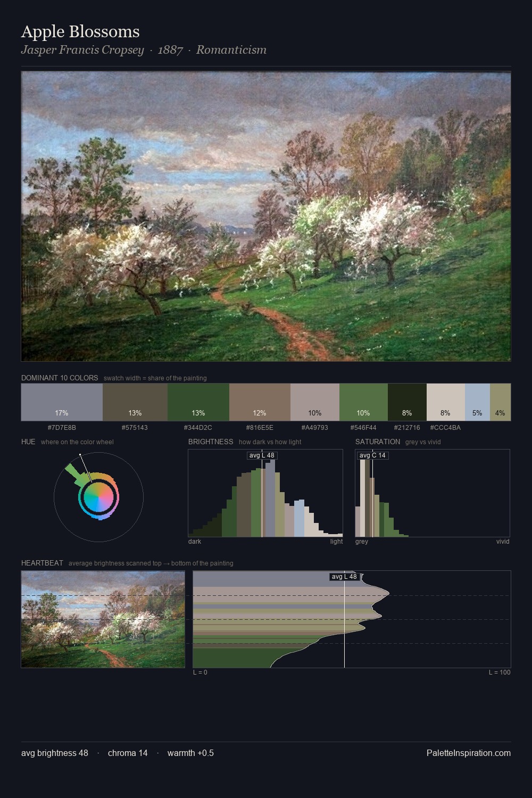Click the 17% grey swatch #7D7E8B

click(62, 402)
